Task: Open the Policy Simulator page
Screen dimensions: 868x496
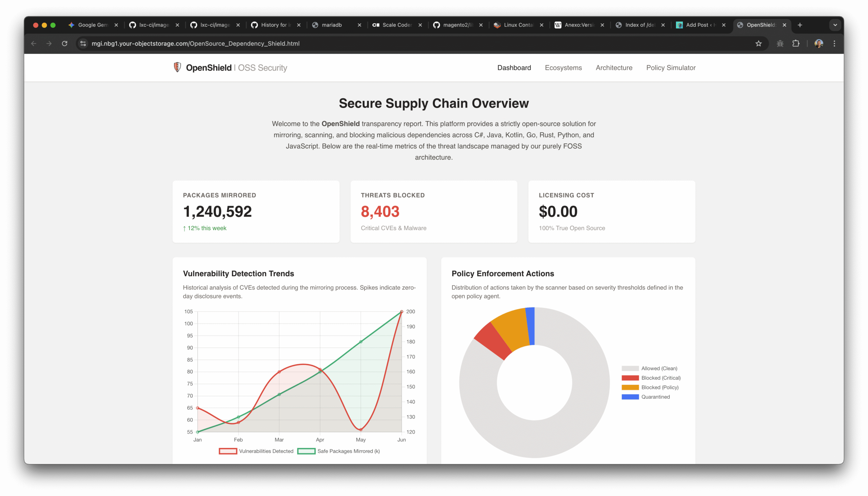Action: click(671, 68)
